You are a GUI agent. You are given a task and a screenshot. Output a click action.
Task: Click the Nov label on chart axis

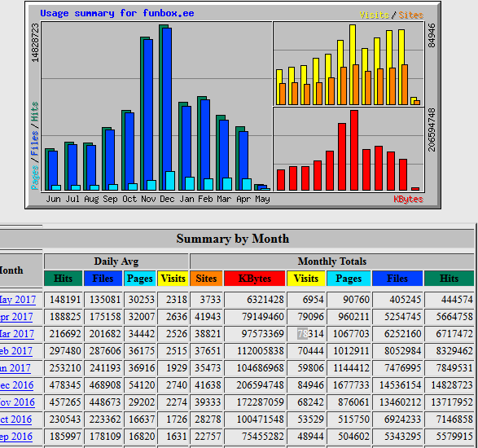(148, 199)
